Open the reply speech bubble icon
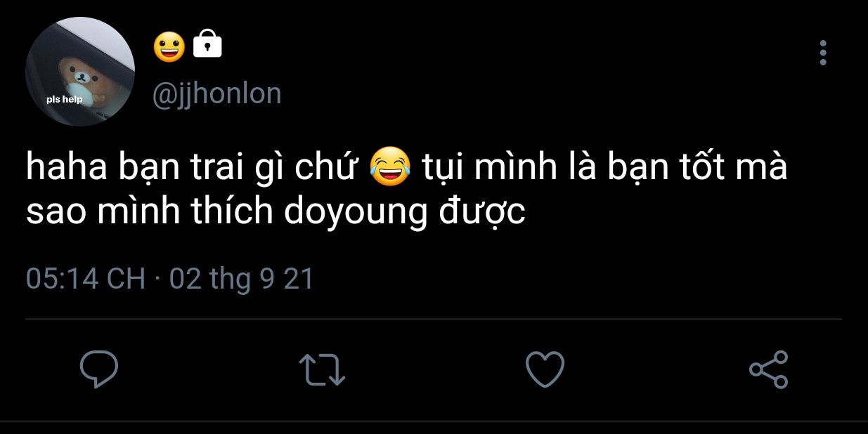The width and height of the screenshot is (868, 434). point(99,369)
